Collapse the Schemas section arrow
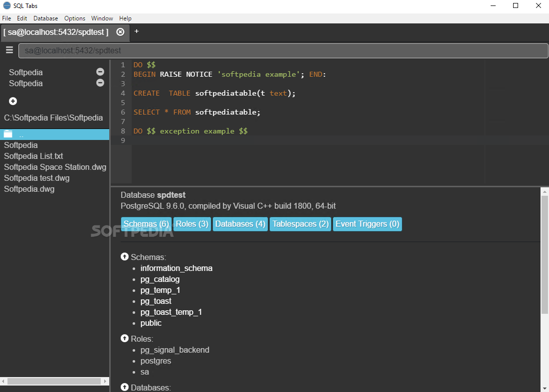This screenshot has width=549, height=392. (125, 257)
